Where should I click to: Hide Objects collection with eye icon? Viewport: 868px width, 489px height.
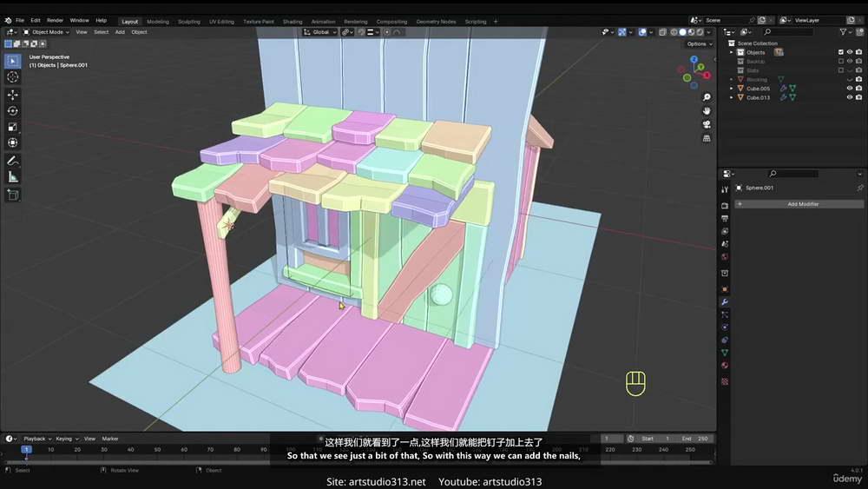coord(850,52)
